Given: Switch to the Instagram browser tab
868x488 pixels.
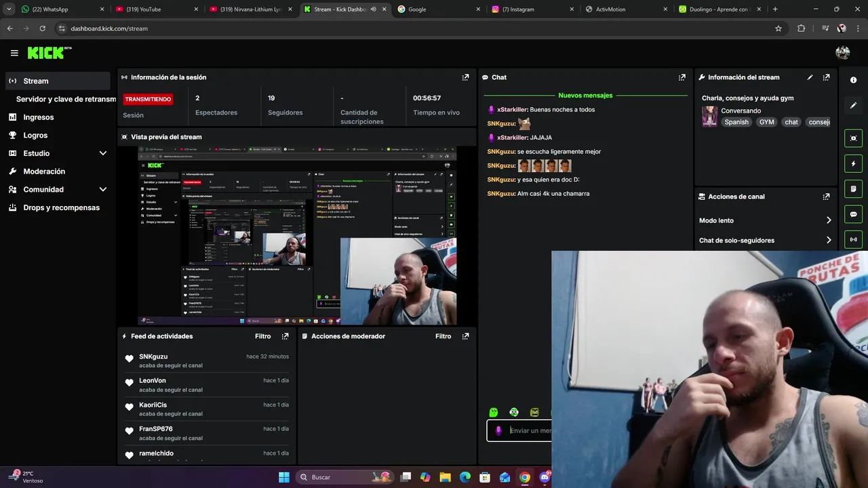Looking at the screenshot, I should coord(532,9).
